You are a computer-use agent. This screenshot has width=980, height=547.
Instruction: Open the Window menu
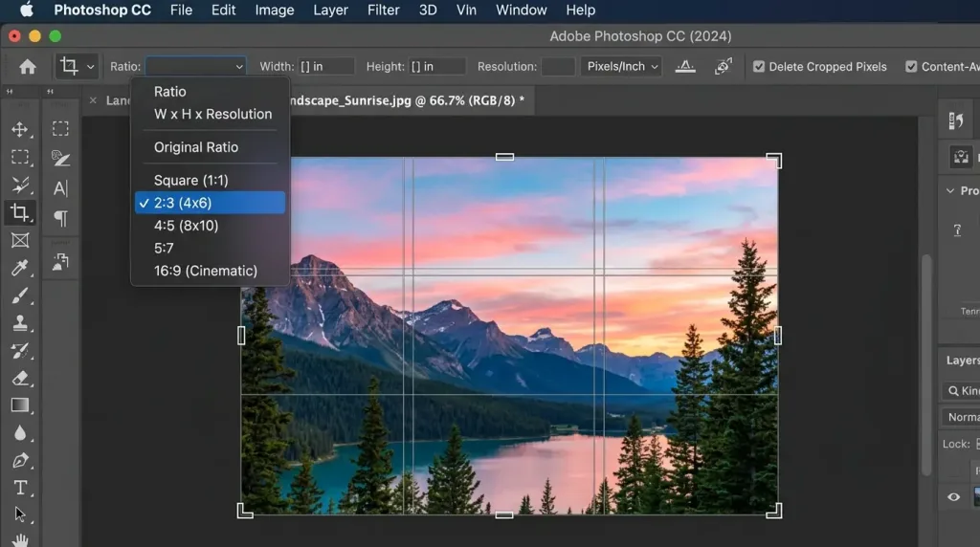coord(522,10)
